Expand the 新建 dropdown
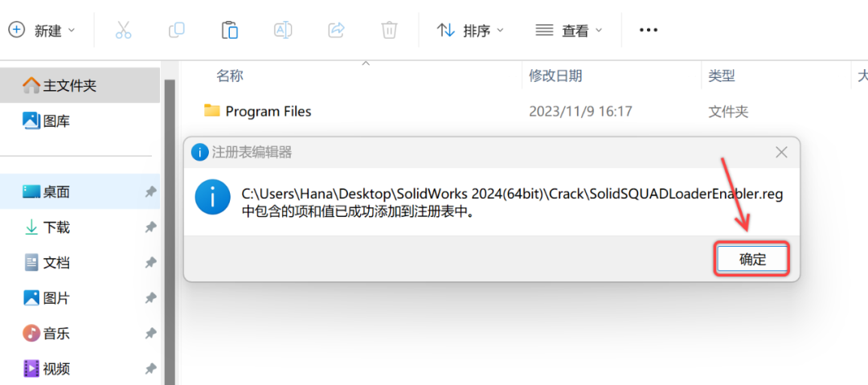Screen dimensions: 868x385 (42, 31)
